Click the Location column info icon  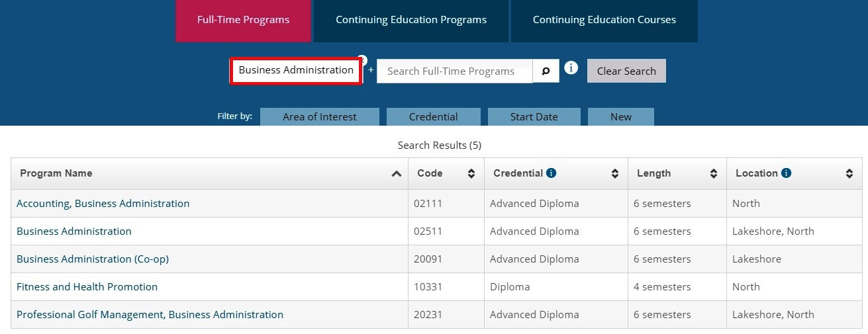786,173
